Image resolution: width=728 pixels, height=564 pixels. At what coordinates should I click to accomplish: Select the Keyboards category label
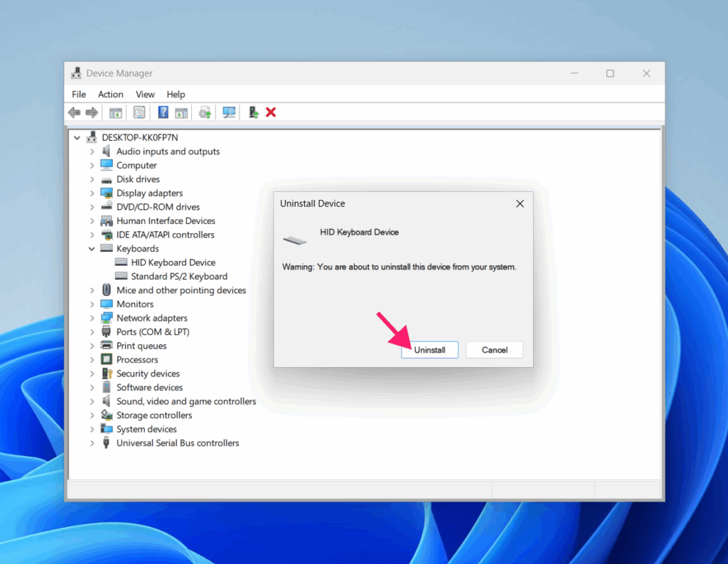click(137, 248)
